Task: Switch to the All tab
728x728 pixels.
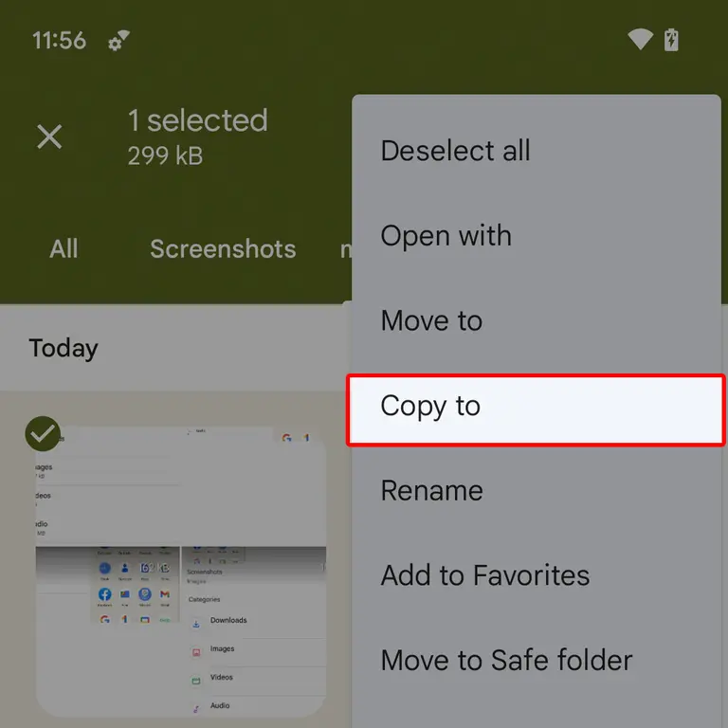Action: tap(64, 249)
